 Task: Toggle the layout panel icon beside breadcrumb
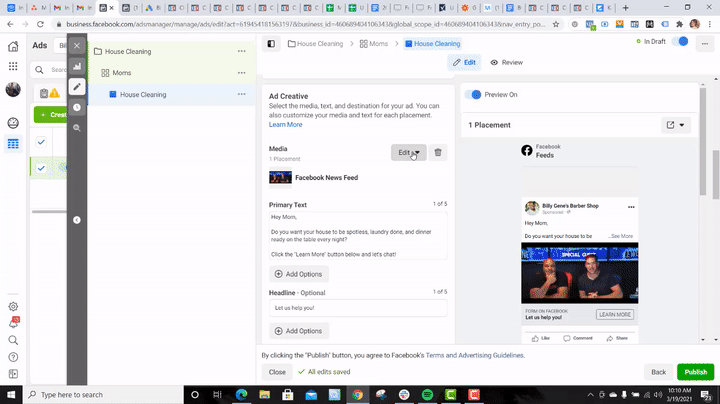tap(271, 44)
